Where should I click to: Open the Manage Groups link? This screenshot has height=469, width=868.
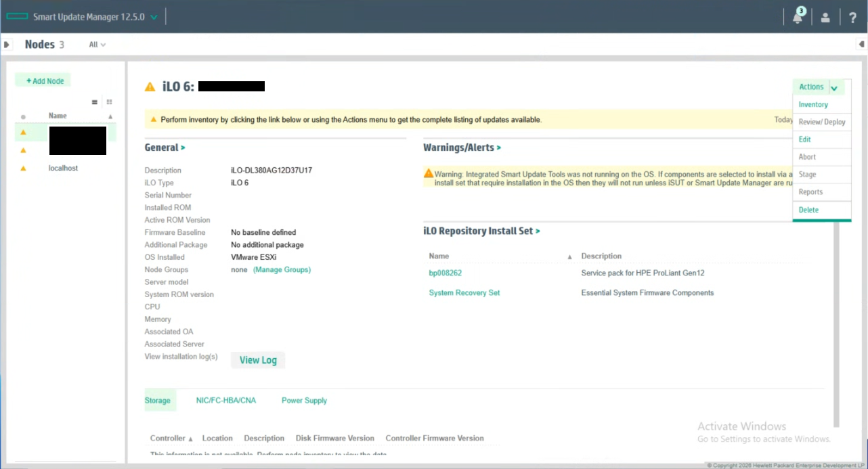(x=282, y=269)
